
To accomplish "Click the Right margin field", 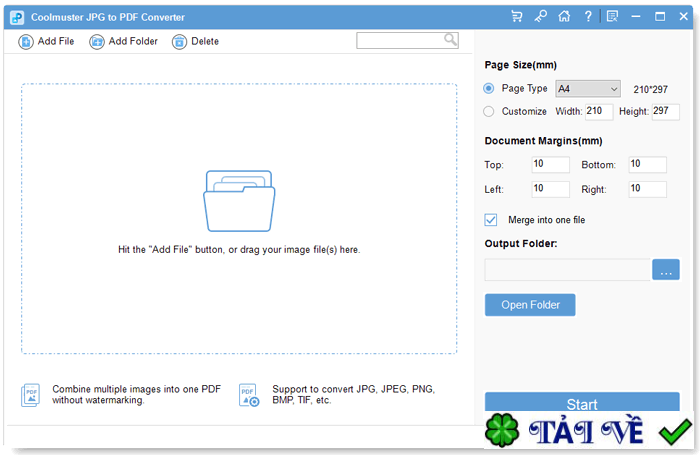I will [647, 189].
